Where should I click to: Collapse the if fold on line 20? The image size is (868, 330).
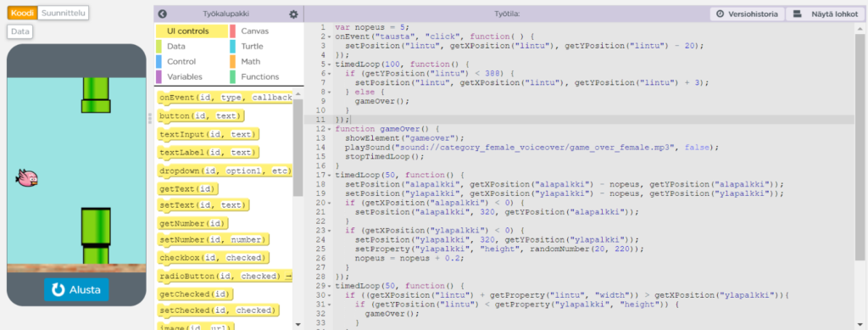click(x=330, y=203)
